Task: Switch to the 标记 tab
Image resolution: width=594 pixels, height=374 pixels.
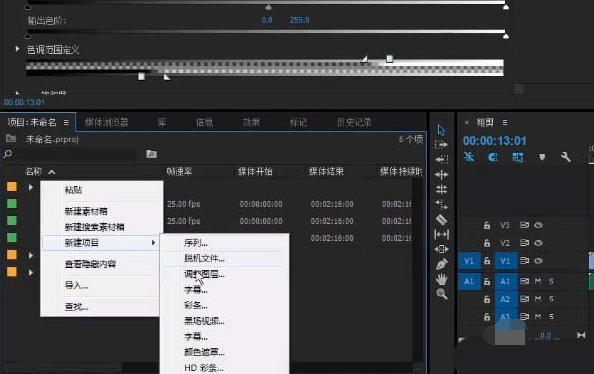Action: pyautogui.click(x=298, y=122)
